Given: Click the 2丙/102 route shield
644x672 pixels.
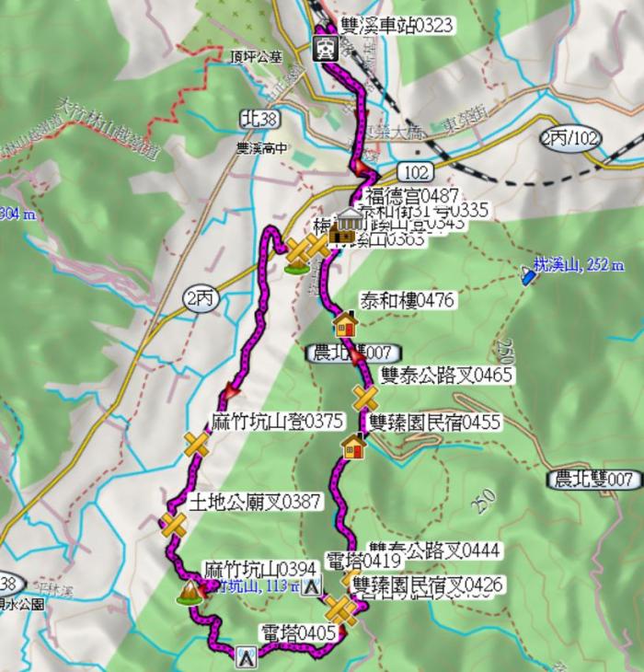Looking at the screenshot, I should 569,138.
